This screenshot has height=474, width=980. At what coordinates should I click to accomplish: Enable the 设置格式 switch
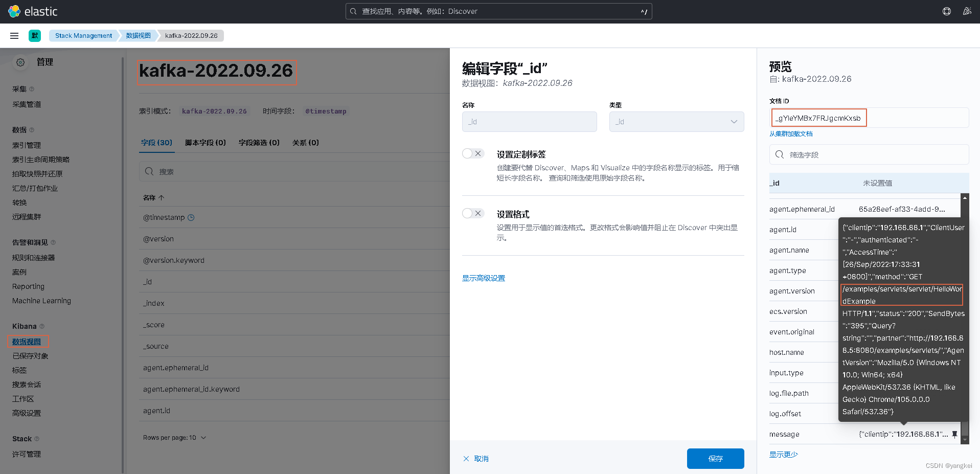[x=473, y=213]
